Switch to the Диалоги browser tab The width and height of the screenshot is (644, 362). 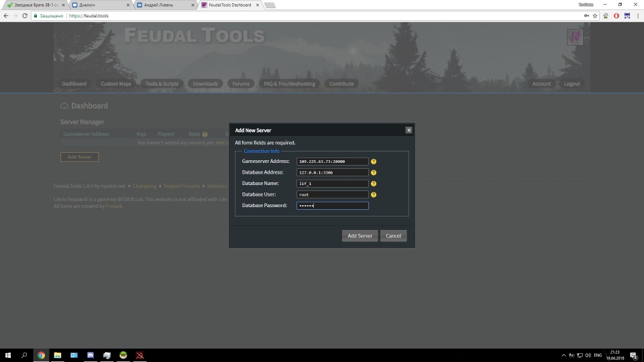pyautogui.click(x=100, y=5)
